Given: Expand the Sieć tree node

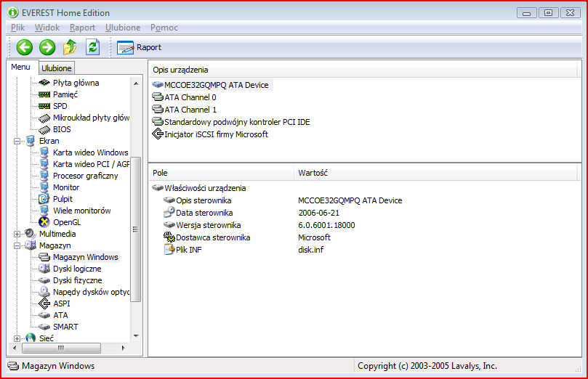Looking at the screenshot, I should tap(17, 338).
